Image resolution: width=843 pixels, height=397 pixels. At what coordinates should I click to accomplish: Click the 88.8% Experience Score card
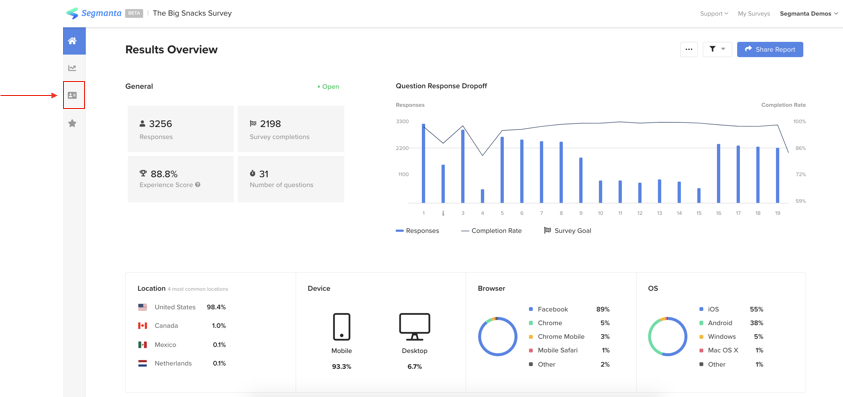tap(181, 179)
